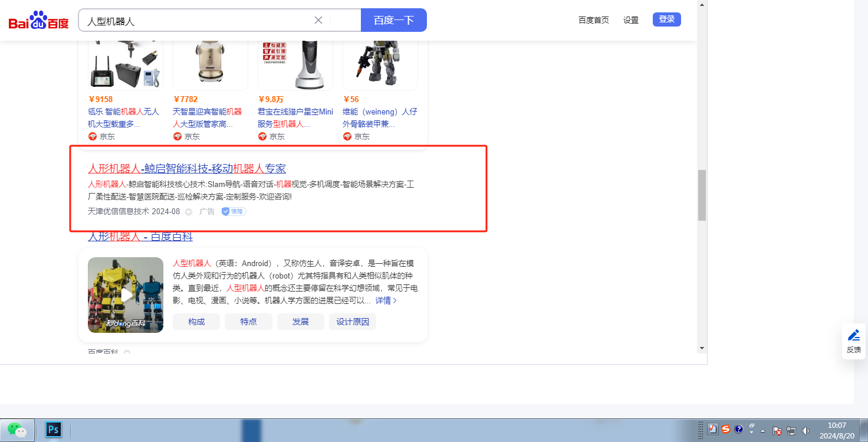
Task: Expand the dropdown arrow beside 天津优信信息技术 2024-08
Action: (189, 212)
